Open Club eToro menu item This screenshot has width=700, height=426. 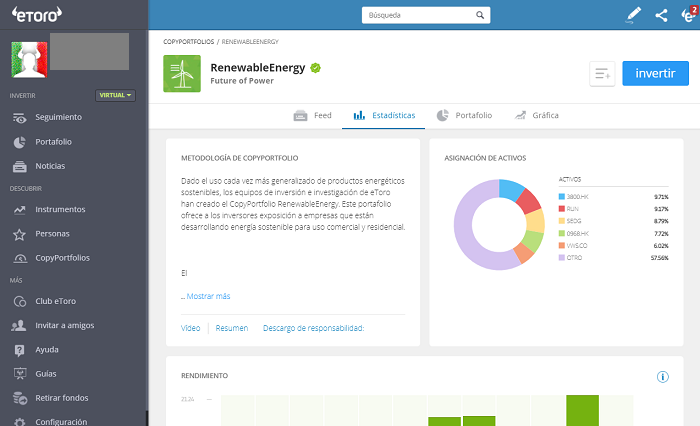tap(55, 301)
